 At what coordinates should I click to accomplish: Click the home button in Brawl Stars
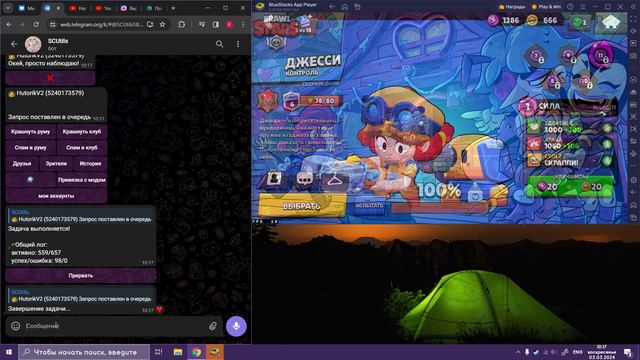(x=611, y=21)
